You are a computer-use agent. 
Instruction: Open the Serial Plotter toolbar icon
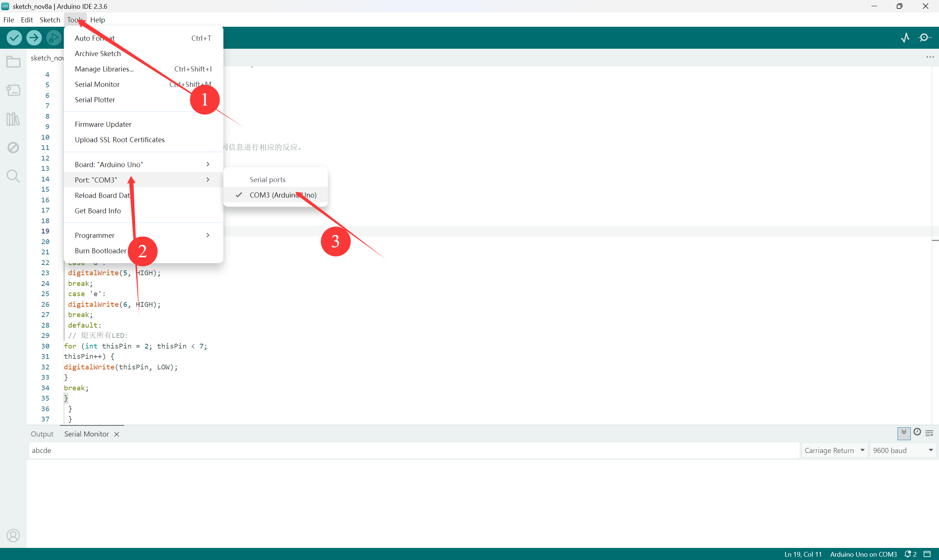(905, 38)
